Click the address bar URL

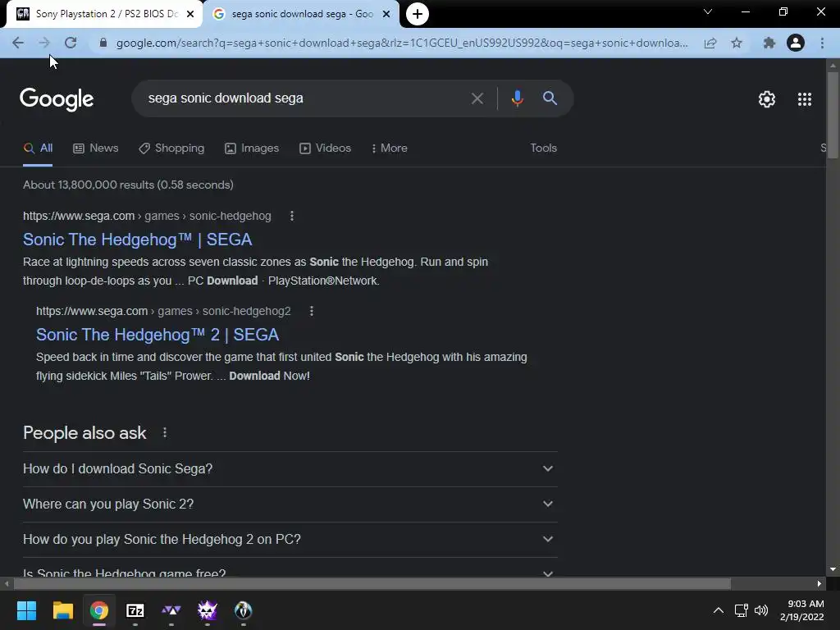(x=402, y=43)
